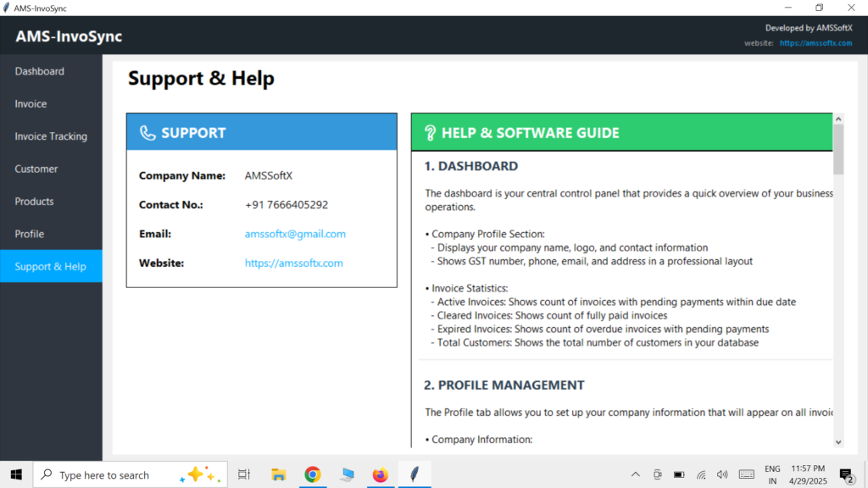Click the company name value AMSSoftX
The image size is (868, 488).
click(x=269, y=176)
